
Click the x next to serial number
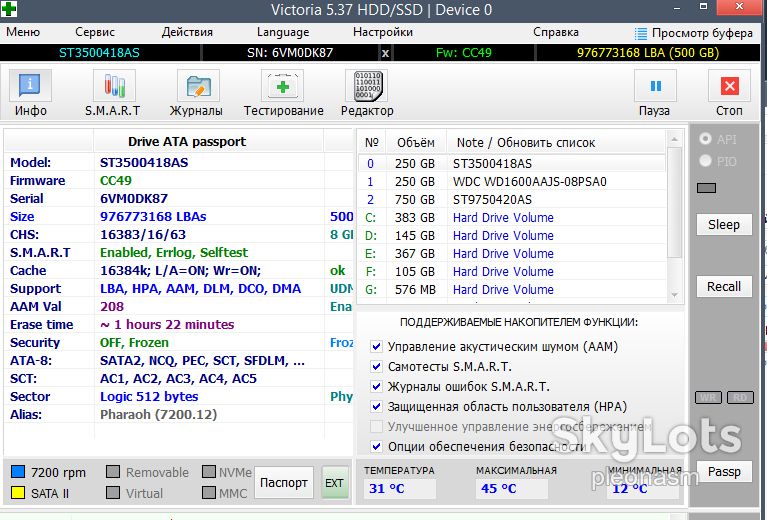pyautogui.click(x=385, y=53)
